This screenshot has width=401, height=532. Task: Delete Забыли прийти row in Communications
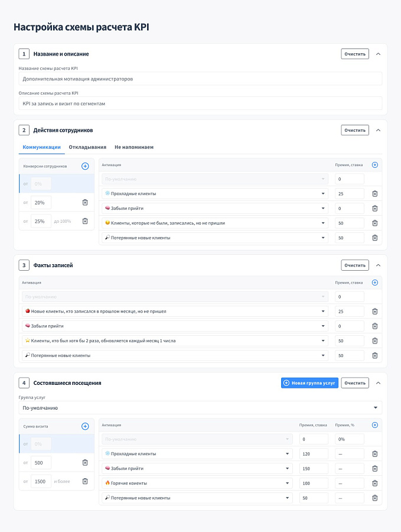point(375,208)
